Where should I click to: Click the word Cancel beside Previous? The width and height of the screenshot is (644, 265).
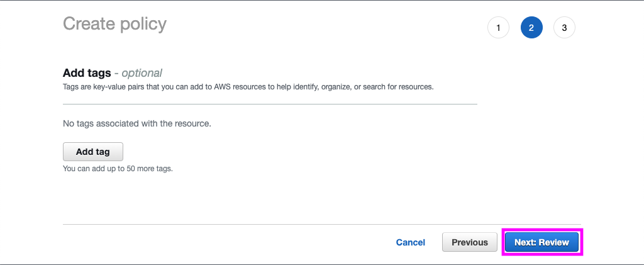[410, 242]
